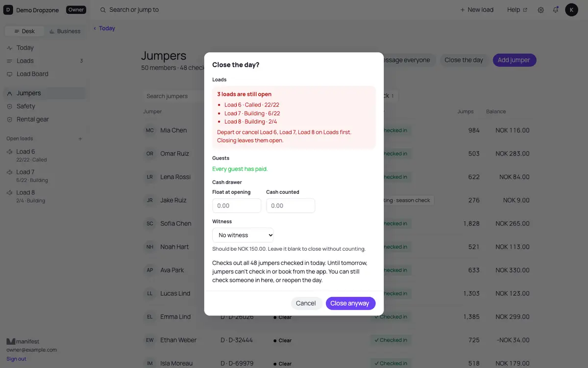Click the NH avatar for Noah Hart
588x368 pixels.
(150, 247)
